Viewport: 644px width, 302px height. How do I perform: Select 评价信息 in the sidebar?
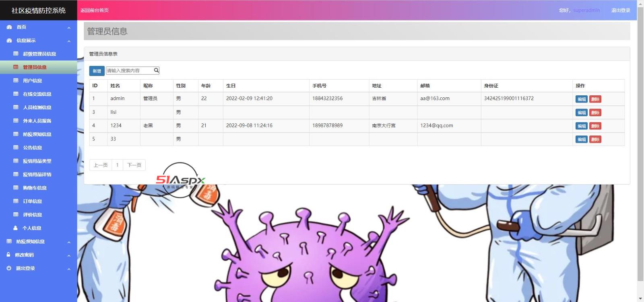[x=33, y=215]
